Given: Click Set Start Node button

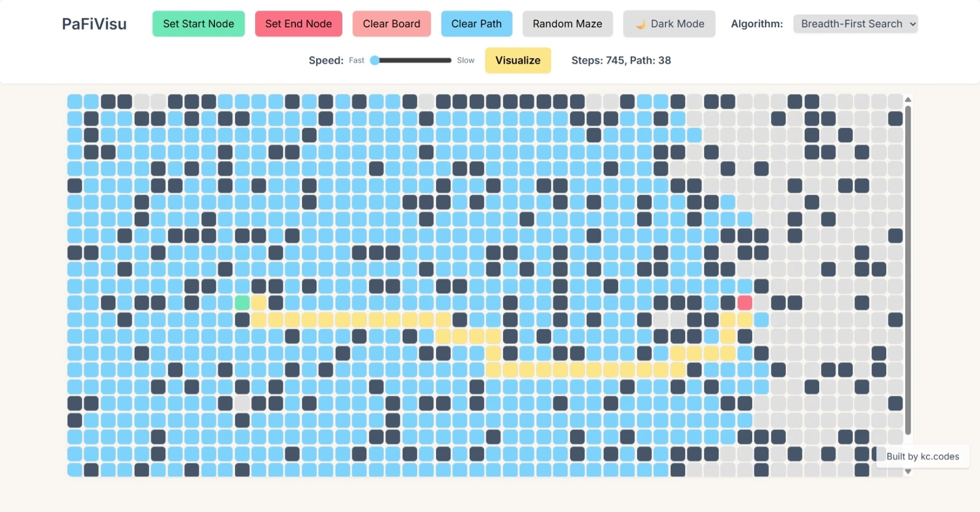Looking at the screenshot, I should (198, 24).
